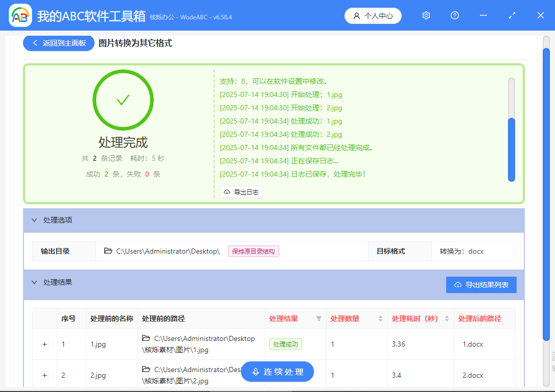Click the ABC toolbox logo icon
Image resolution: width=555 pixels, height=392 pixels.
click(19, 15)
